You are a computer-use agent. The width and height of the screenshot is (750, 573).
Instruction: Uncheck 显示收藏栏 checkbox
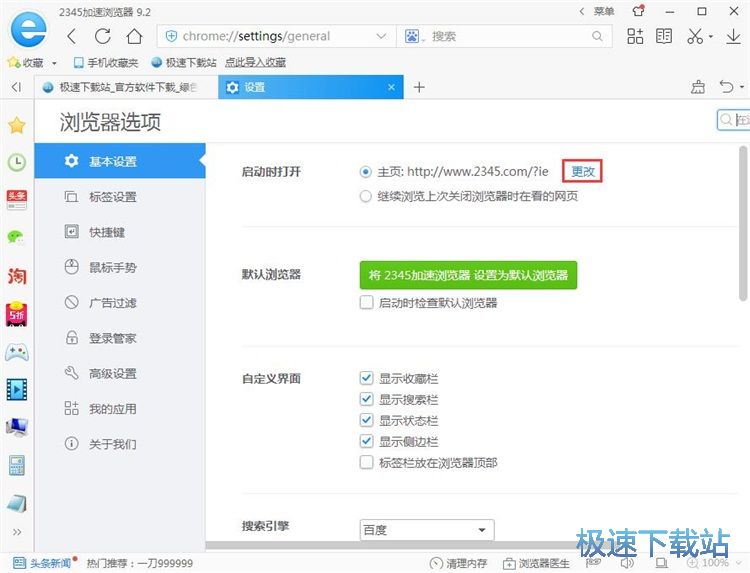[x=366, y=378]
